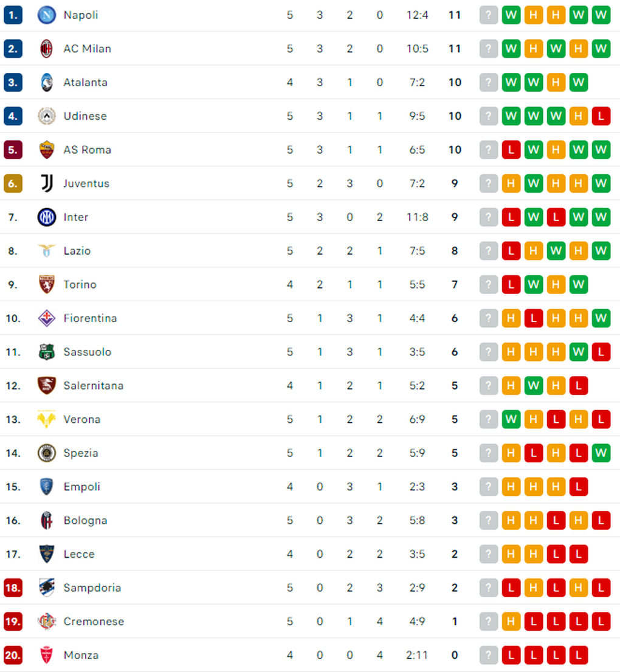This screenshot has width=620, height=672.
Task: Click Monza's upcoming match question-mark badge
Action: pyautogui.click(x=488, y=655)
